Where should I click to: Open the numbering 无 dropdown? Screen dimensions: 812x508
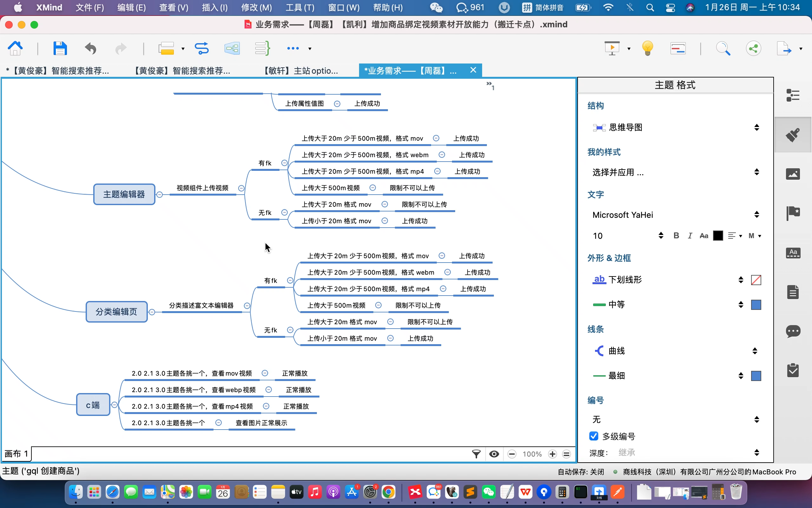click(676, 419)
